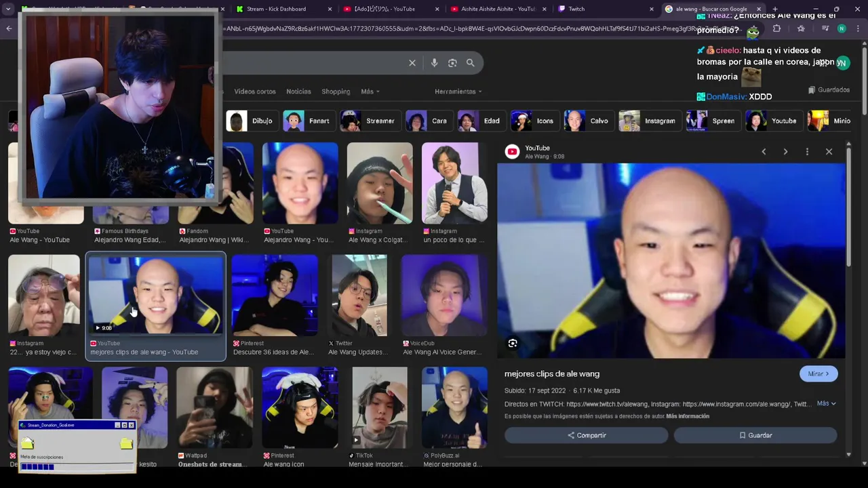This screenshot has width=868, height=488.
Task: Close the Twitch browser tab
Action: click(x=651, y=9)
